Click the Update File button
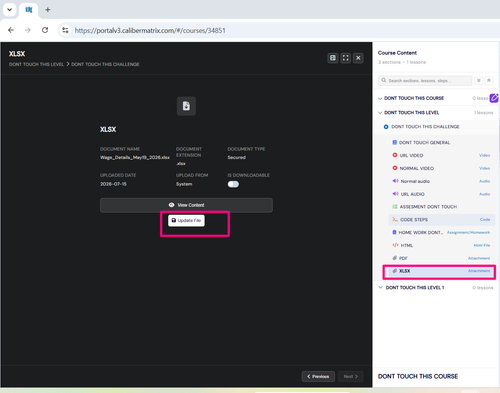Screen dimensions: 500x393 point(186,220)
